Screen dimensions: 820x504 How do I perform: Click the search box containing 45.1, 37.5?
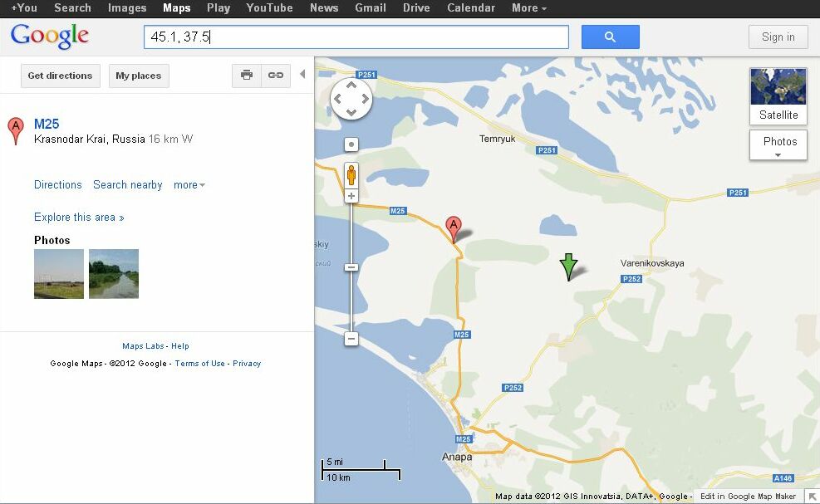[x=356, y=37]
